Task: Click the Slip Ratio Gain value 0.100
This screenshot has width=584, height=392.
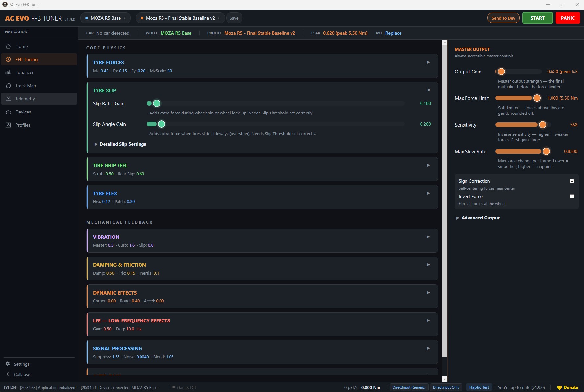Action: click(x=425, y=103)
